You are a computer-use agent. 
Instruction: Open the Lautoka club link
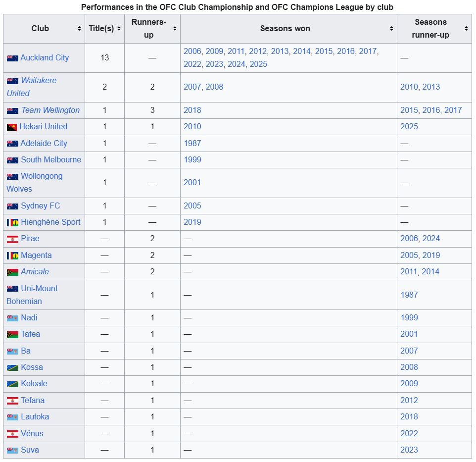point(35,417)
